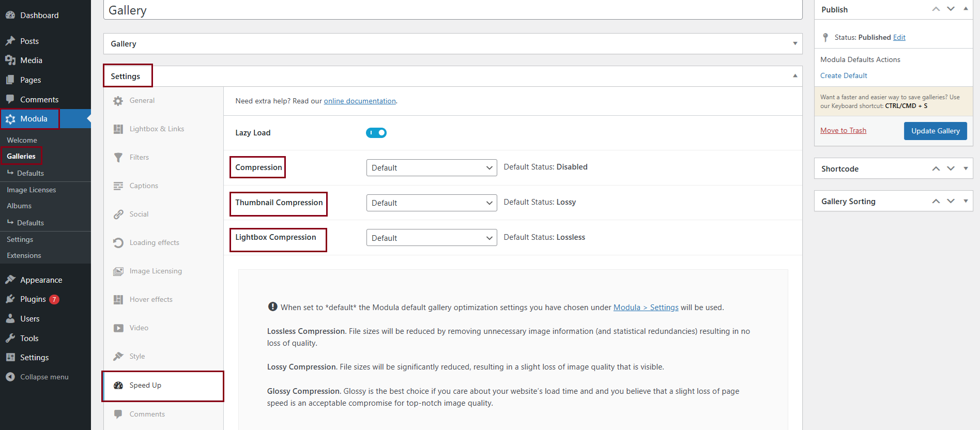980x430 pixels.
Task: Click the General gear icon
Action: coord(118,101)
